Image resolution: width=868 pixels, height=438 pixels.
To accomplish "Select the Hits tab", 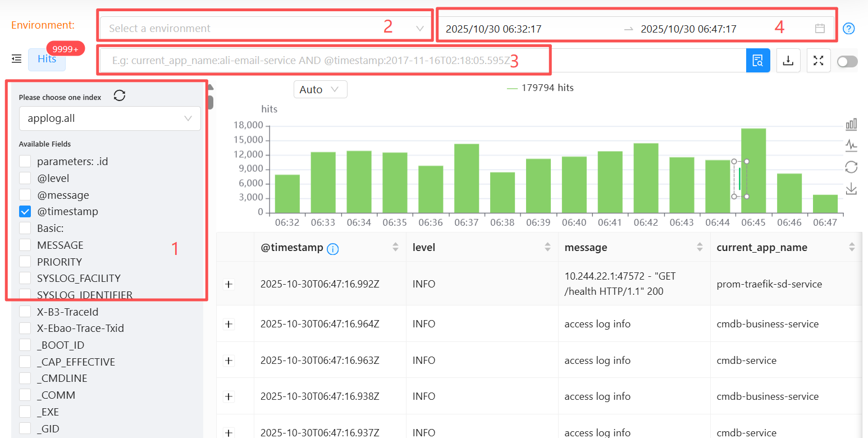I will pos(47,59).
